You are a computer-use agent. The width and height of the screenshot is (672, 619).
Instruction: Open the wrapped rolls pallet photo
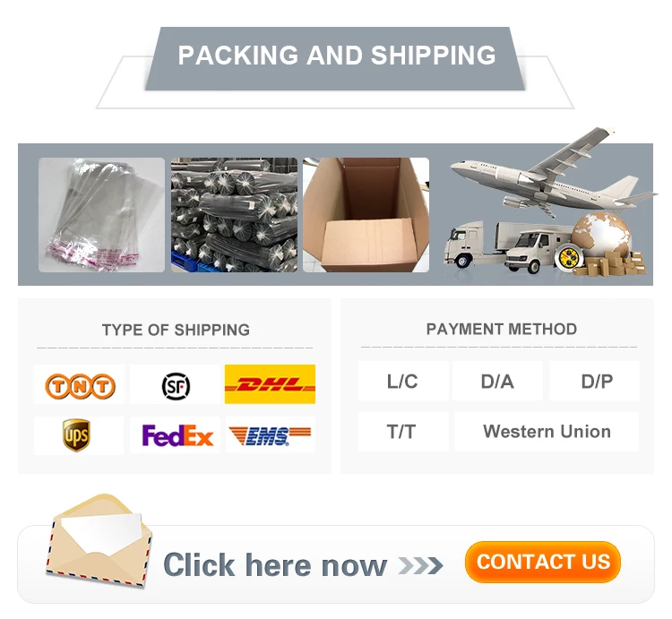[234, 215]
